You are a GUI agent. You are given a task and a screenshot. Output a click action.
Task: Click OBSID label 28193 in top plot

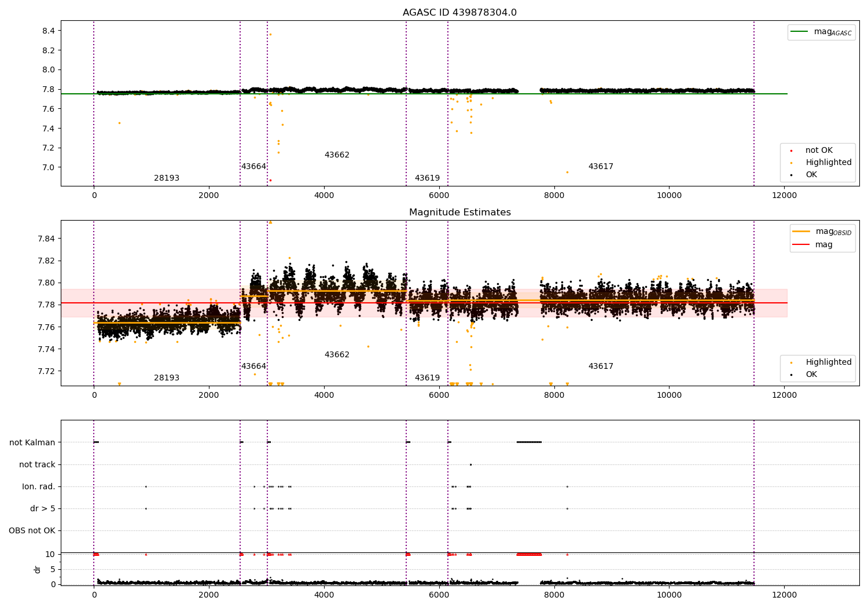pyautogui.click(x=167, y=178)
